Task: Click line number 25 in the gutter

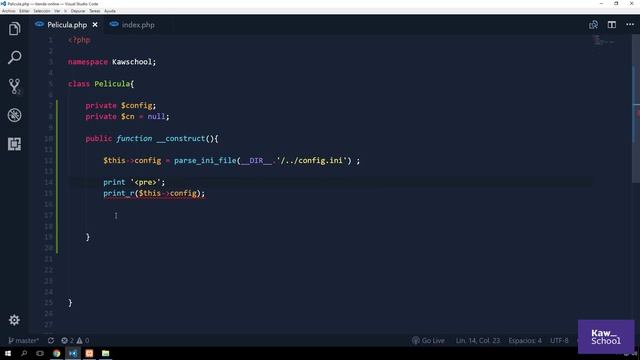Action: coord(49,303)
